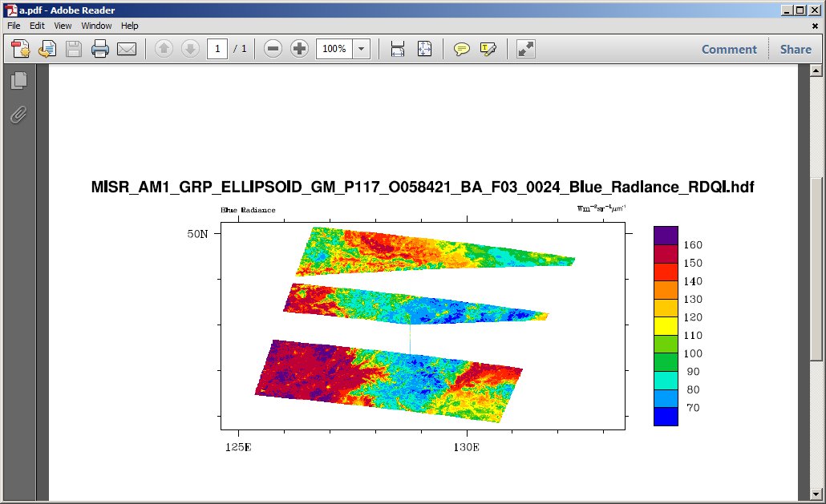Expand the zoom level dropdown arrow
Image resolution: width=826 pixels, height=504 pixels.
point(361,49)
